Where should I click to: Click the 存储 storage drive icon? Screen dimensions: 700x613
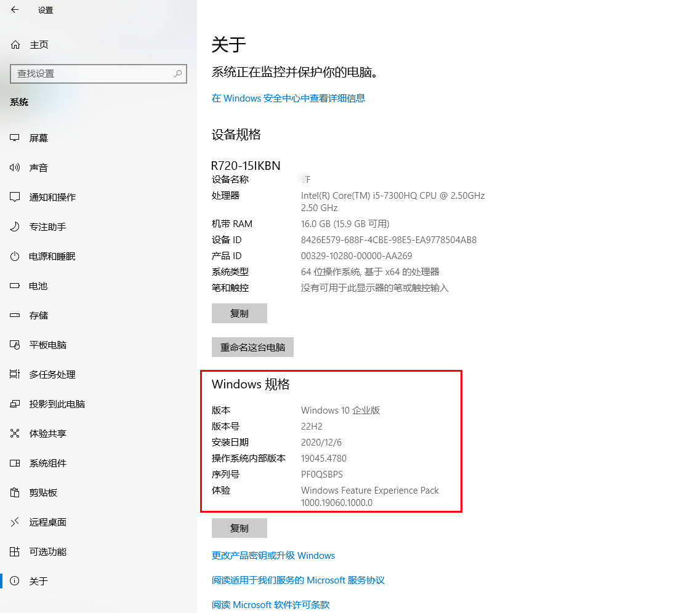coord(15,315)
